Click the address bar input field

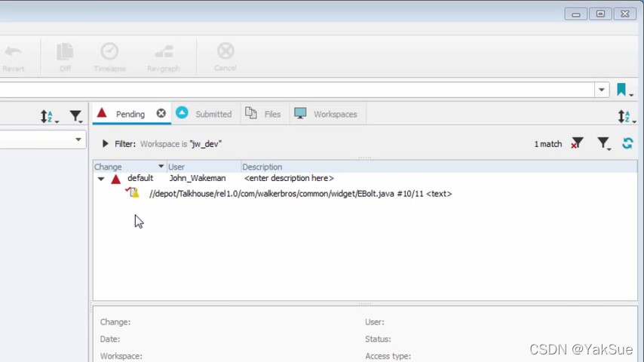pos(296,90)
